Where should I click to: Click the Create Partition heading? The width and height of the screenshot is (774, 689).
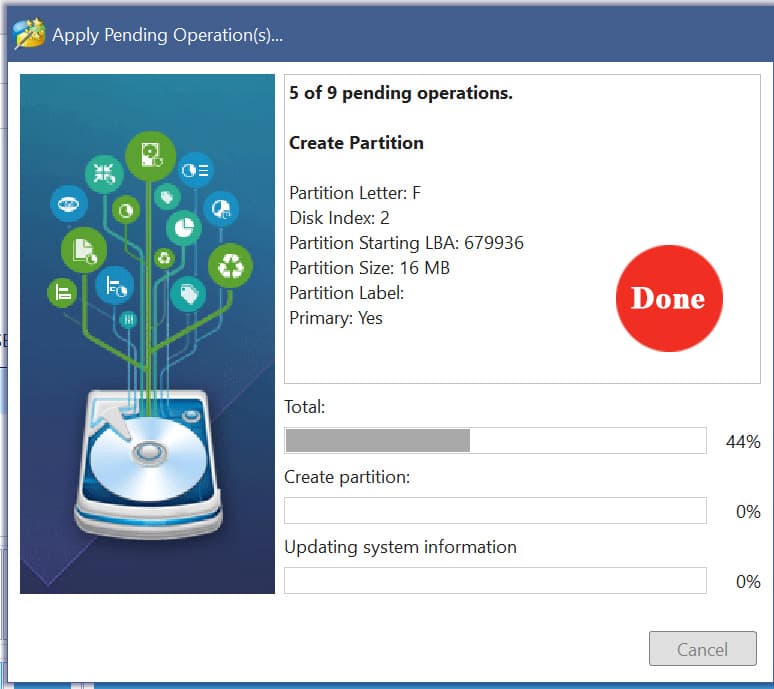pos(356,143)
